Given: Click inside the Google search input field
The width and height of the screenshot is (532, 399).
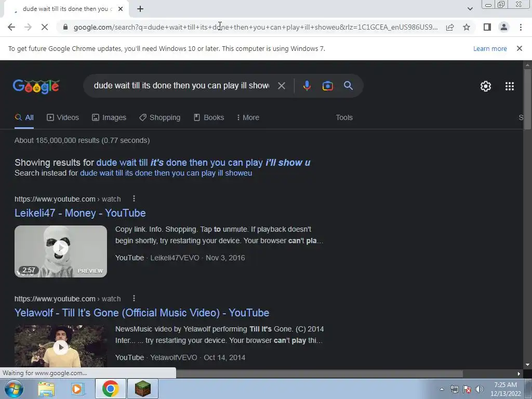Looking at the screenshot, I should tap(181, 86).
